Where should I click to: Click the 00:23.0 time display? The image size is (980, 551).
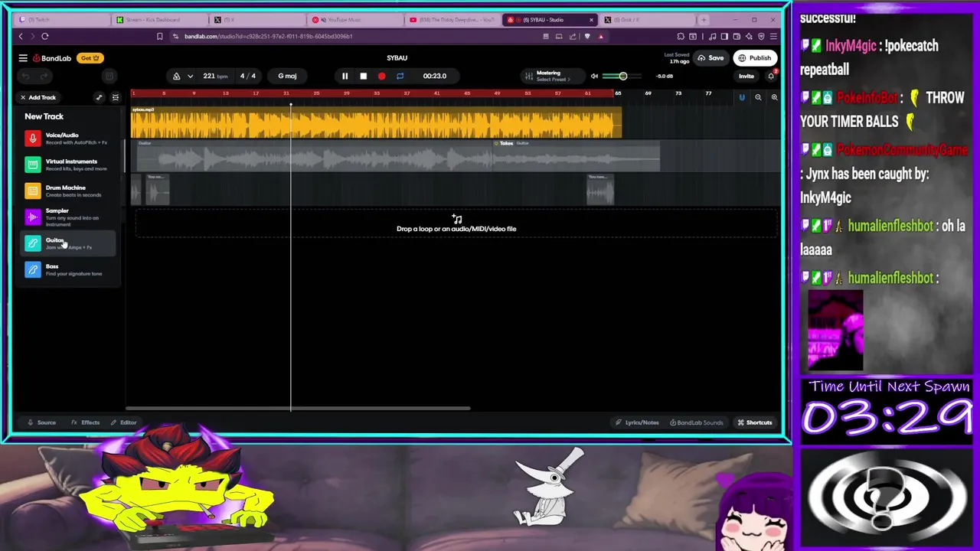pos(434,76)
